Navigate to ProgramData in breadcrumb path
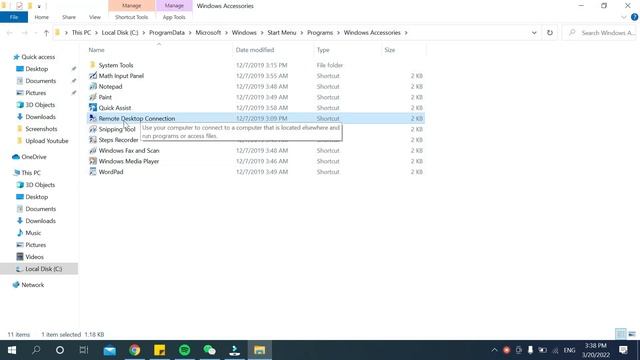This screenshot has height=360, width=640. (167, 33)
